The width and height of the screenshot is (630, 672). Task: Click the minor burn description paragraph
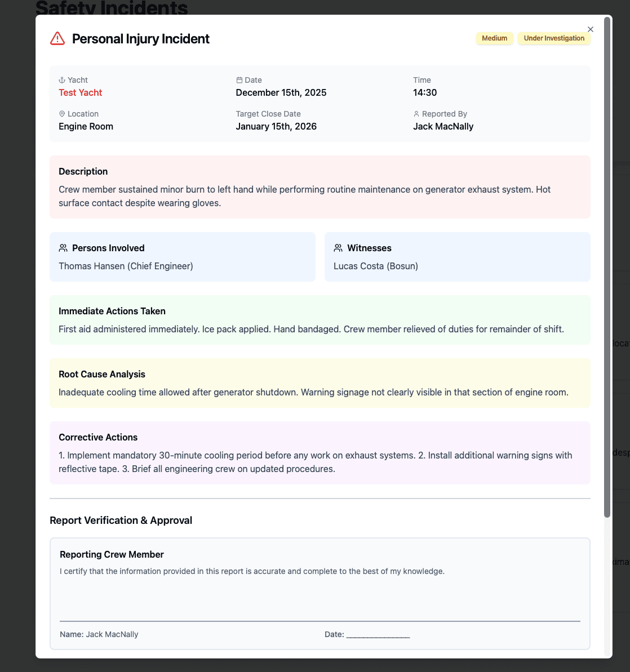point(304,196)
